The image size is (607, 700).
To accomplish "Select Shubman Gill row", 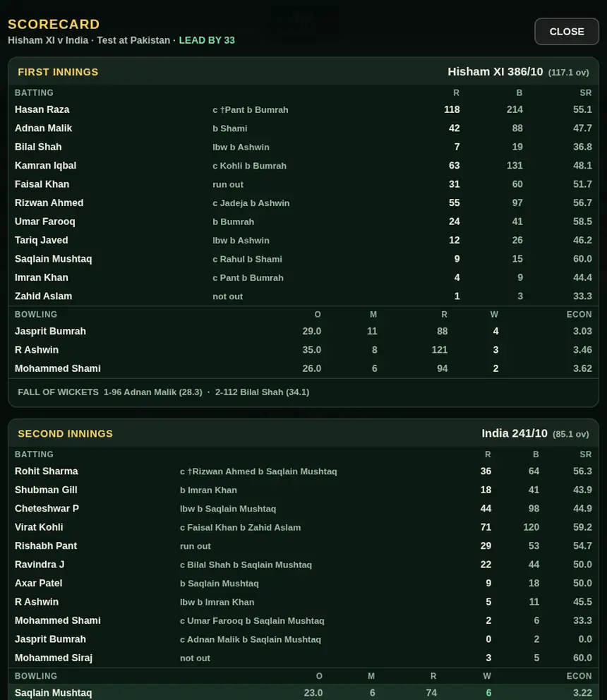I will pos(303,490).
